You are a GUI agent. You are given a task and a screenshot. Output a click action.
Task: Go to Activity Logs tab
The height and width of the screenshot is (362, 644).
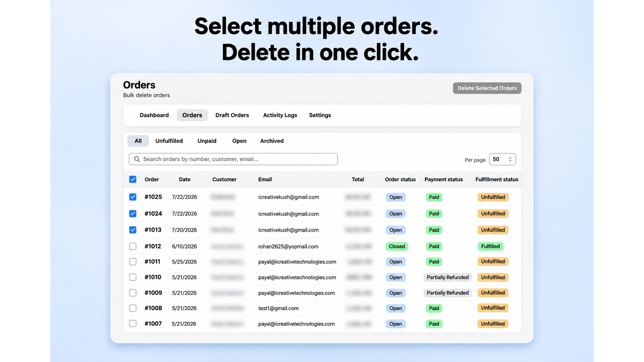[280, 115]
